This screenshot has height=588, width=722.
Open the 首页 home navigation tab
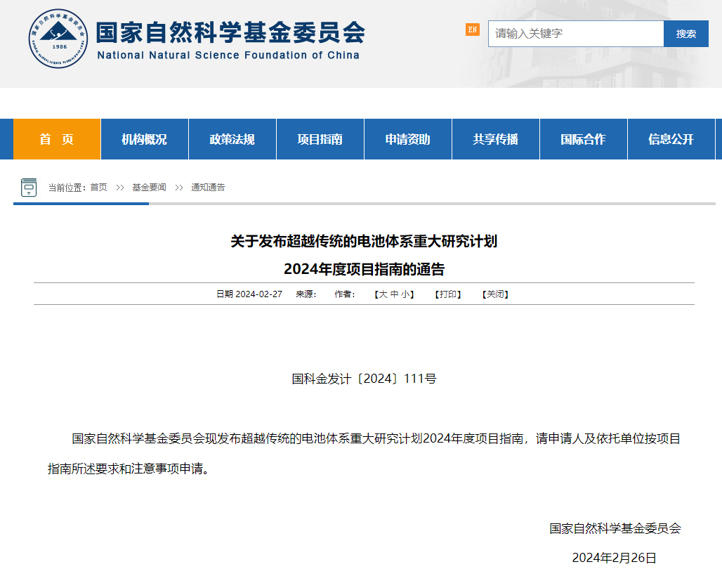57,139
